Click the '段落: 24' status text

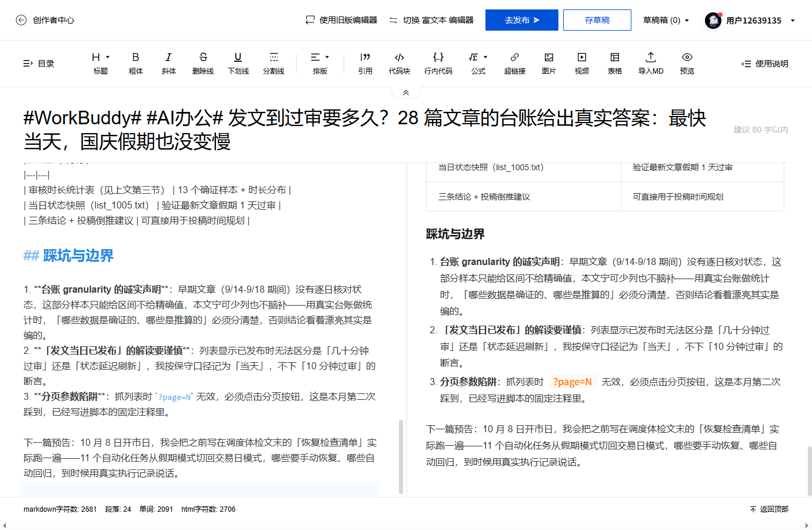[x=118, y=509]
